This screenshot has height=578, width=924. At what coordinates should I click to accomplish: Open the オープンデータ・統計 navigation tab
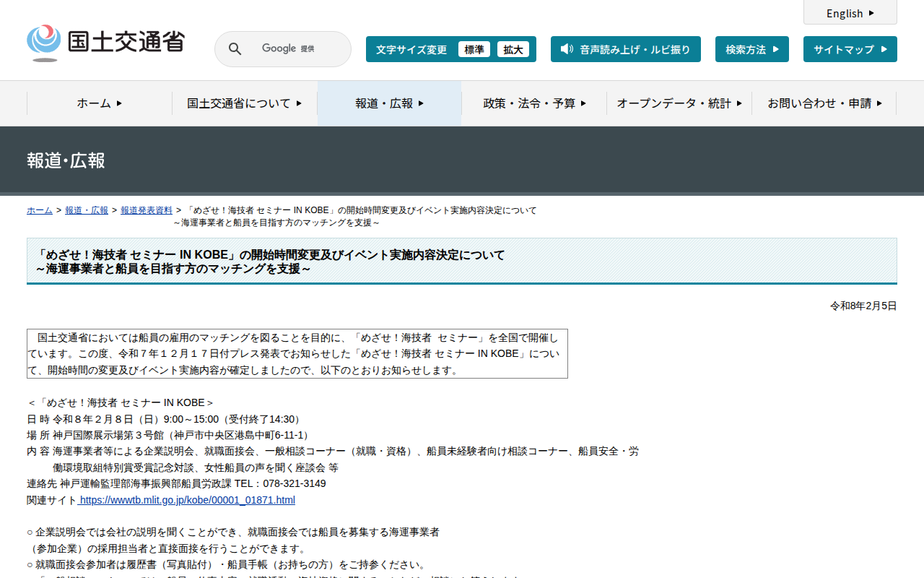click(679, 103)
